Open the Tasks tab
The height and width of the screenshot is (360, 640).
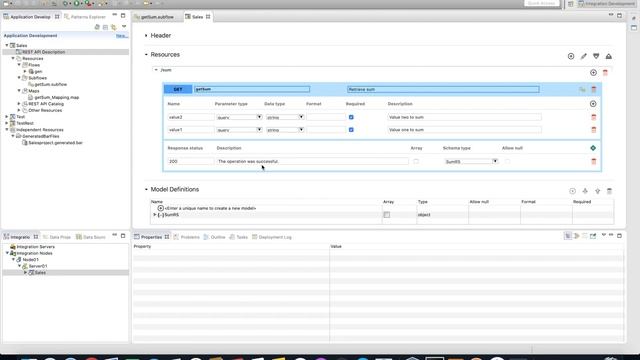tap(239, 237)
